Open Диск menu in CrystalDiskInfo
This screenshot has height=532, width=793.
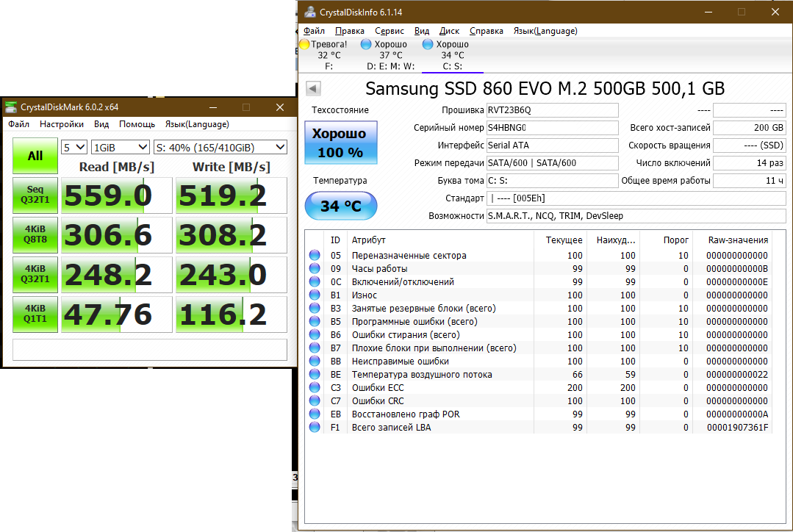[x=449, y=31]
